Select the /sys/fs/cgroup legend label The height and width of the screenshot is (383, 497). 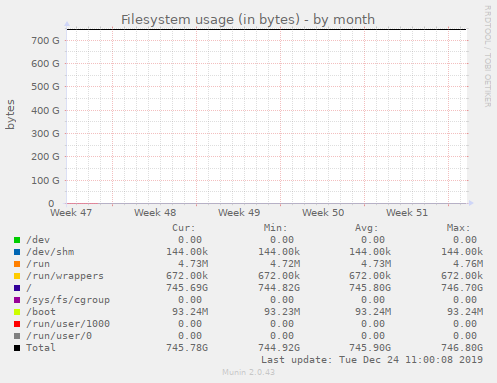tap(68, 300)
